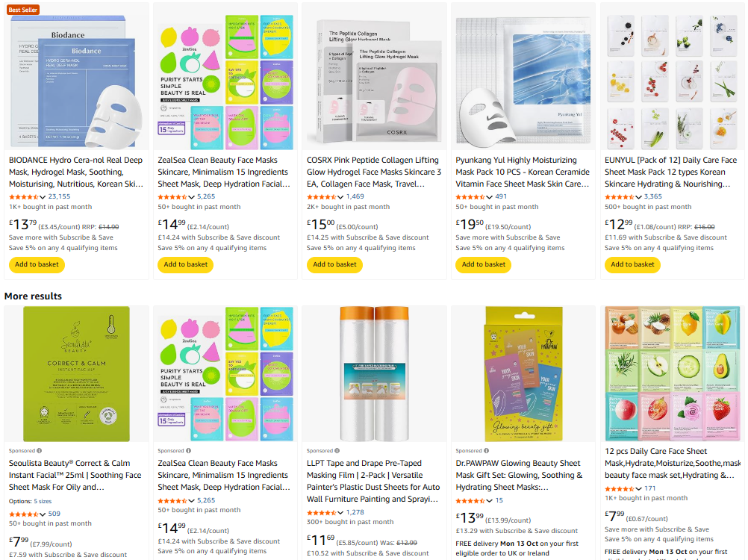Open 5 sizes options for Seoulista mask
Image resolution: width=748 pixels, height=560 pixels.
coord(43,501)
